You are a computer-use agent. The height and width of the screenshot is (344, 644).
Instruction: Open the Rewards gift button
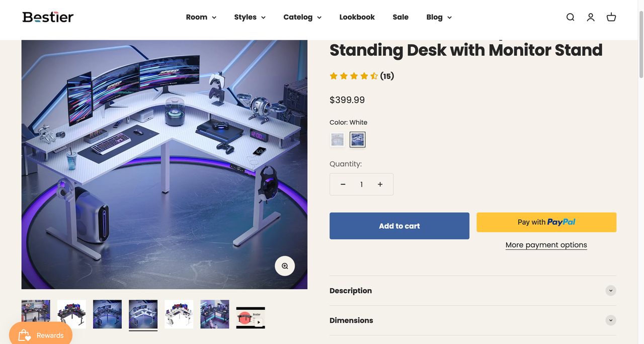tap(41, 335)
